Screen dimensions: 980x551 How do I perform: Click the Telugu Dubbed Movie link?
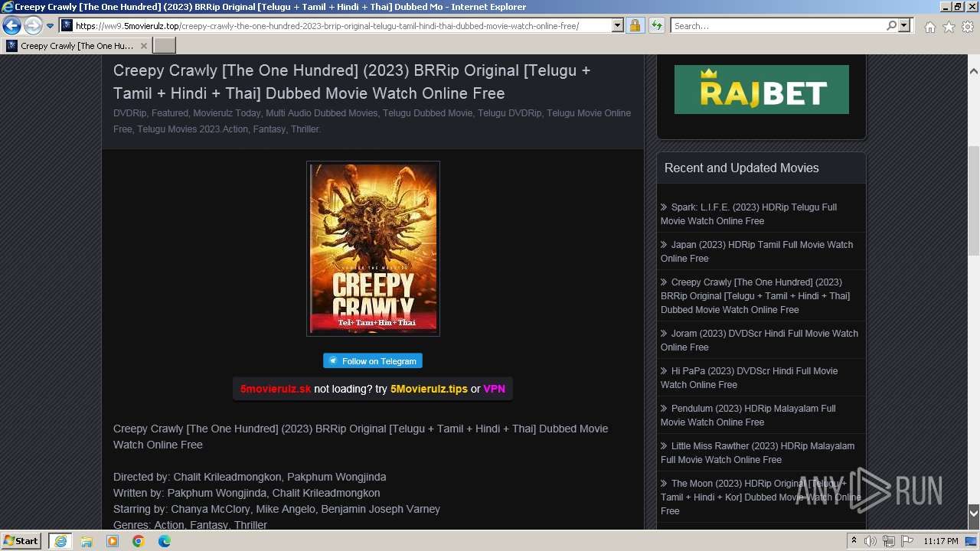click(427, 113)
